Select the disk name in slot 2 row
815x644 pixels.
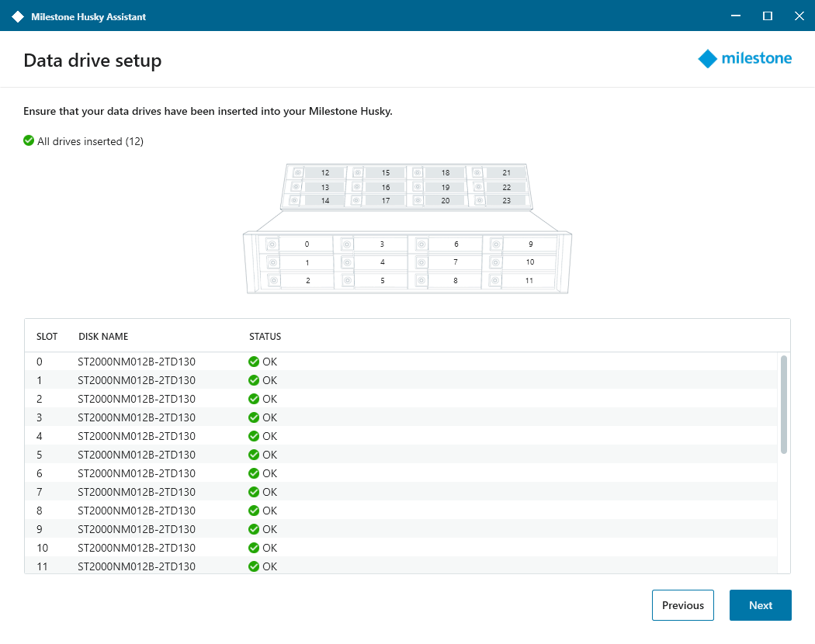click(137, 399)
